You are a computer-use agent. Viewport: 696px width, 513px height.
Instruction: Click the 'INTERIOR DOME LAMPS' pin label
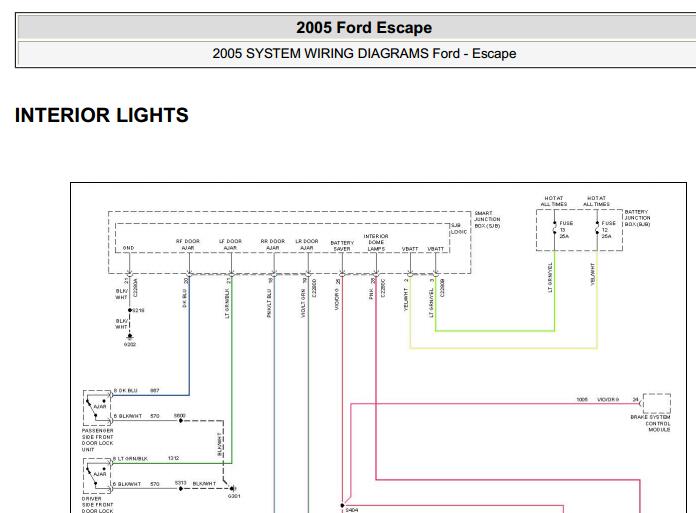(x=376, y=243)
